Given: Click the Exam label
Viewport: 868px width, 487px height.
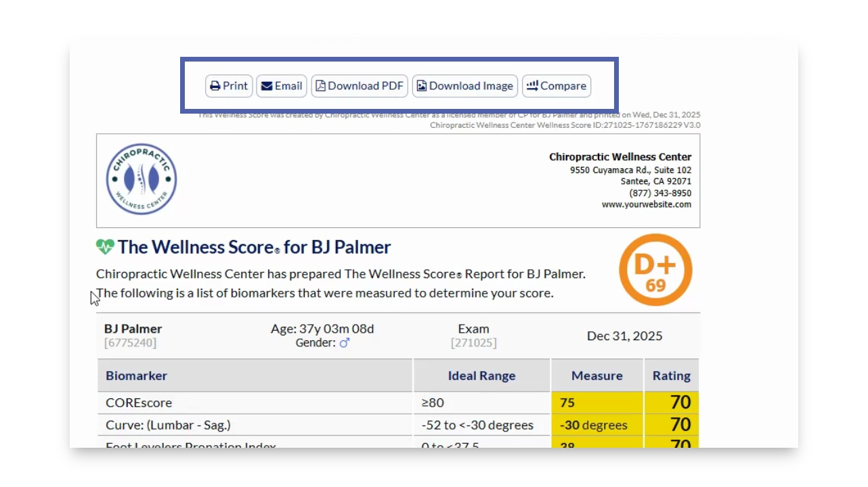Looking at the screenshot, I should tap(473, 329).
